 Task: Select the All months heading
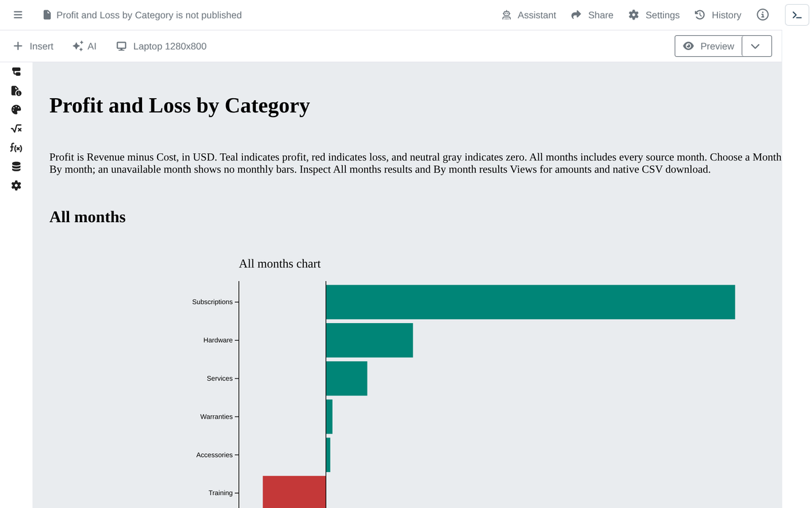[x=87, y=217]
